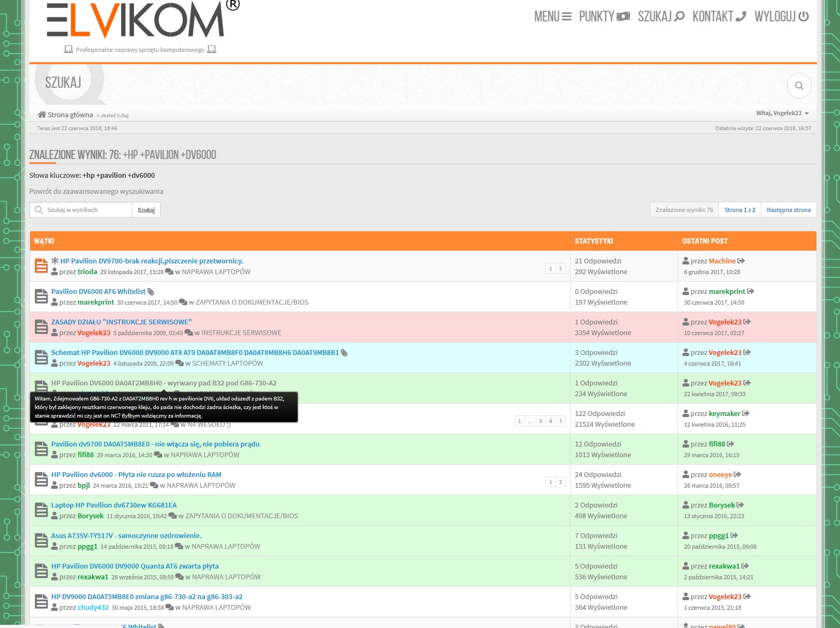View last post icon dated 1 czerwca 2015
Screen dimensions: 840x628
pyautogui.click(x=747, y=596)
